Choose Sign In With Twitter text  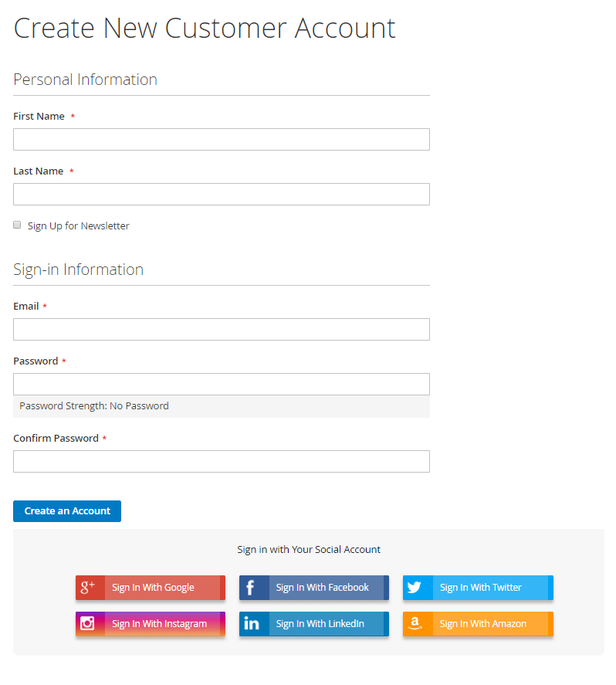[481, 588]
